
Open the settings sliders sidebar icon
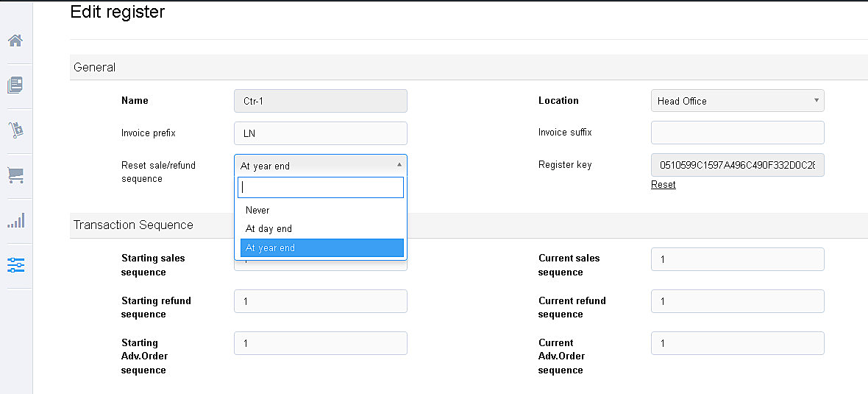15,265
